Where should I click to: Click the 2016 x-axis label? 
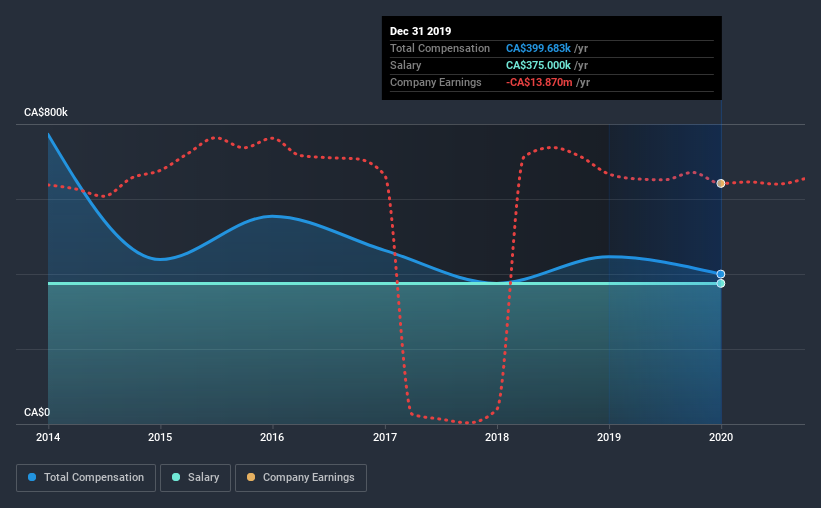[272, 437]
